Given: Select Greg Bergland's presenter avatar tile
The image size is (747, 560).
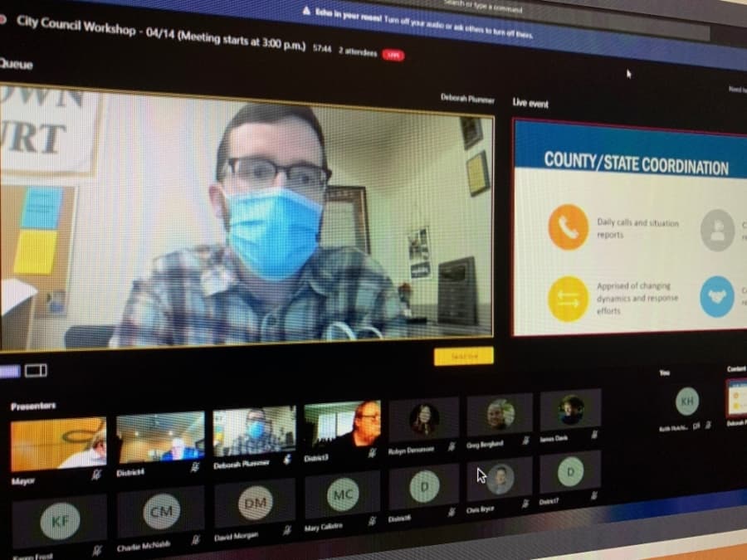Looking at the screenshot, I should coord(500,414).
